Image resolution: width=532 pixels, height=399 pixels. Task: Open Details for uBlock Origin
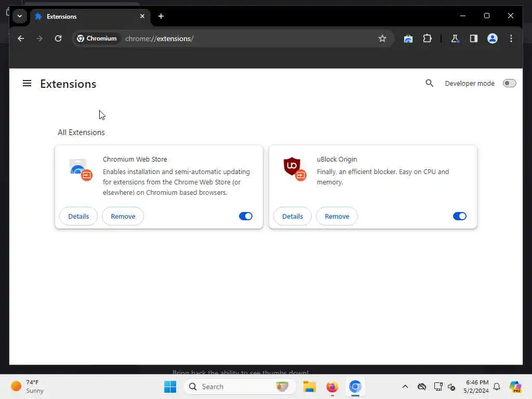pos(292,217)
